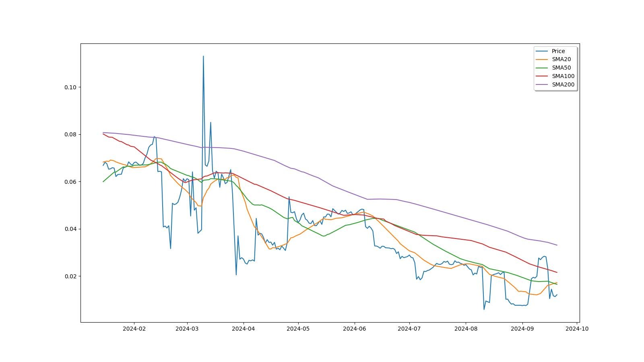Click the 2024-08 x-axis label
The height and width of the screenshot is (362, 644).
pos(466,329)
